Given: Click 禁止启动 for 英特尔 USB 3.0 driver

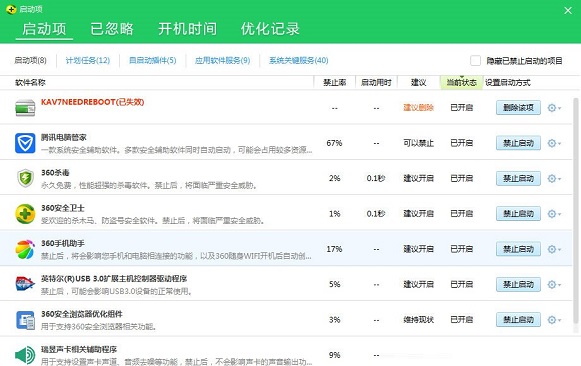Looking at the screenshot, I should click(x=518, y=285).
